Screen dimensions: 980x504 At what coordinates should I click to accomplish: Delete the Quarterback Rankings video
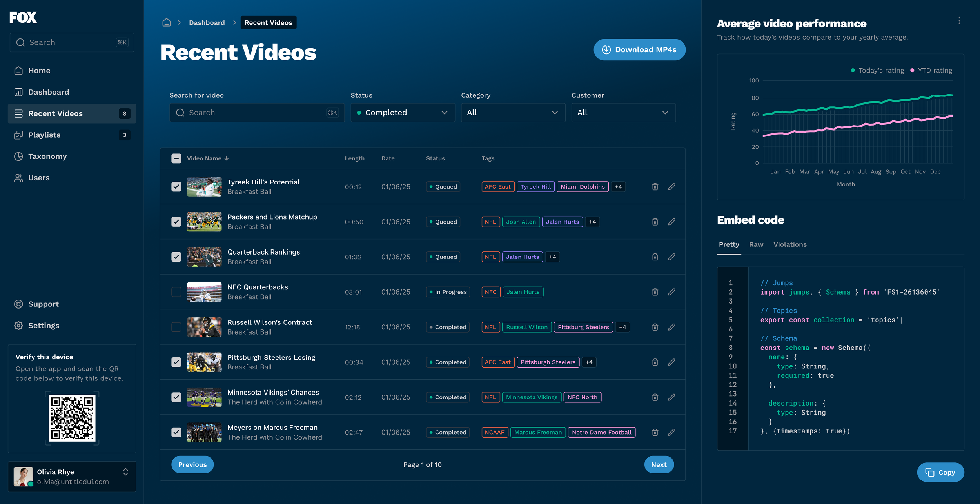(x=655, y=257)
